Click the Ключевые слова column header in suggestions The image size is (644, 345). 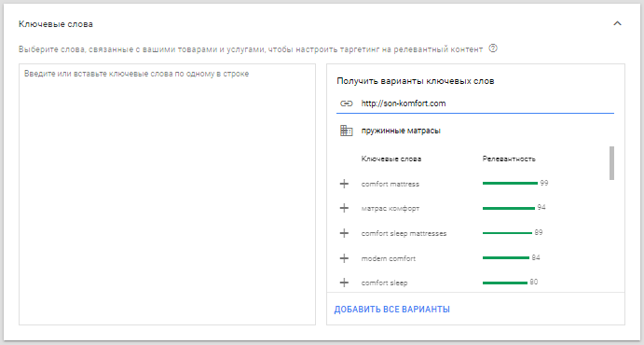[x=391, y=159]
